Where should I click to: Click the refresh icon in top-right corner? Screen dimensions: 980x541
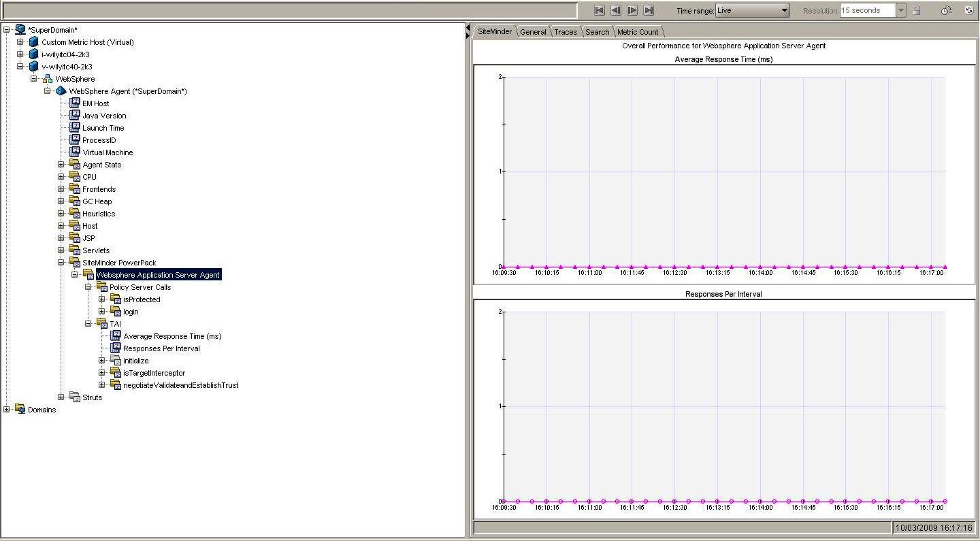(969, 10)
